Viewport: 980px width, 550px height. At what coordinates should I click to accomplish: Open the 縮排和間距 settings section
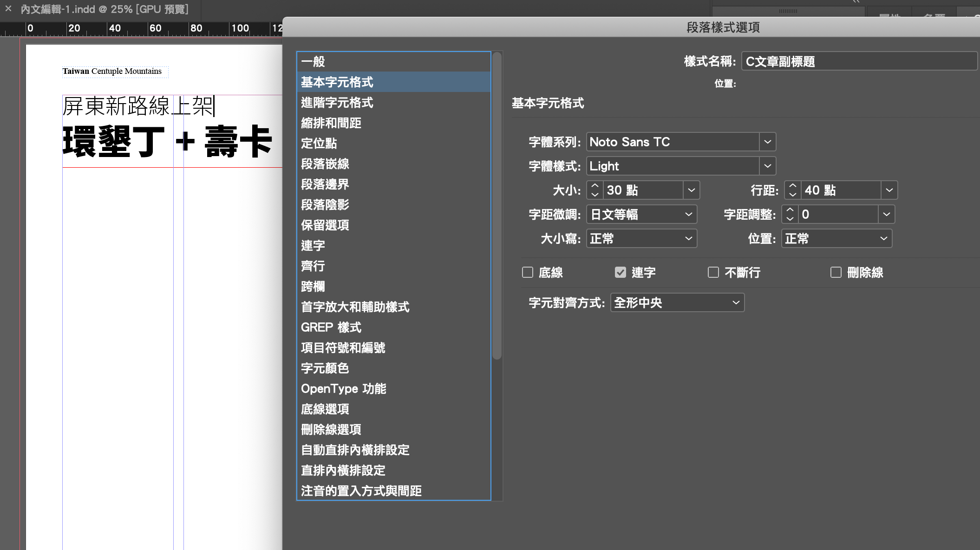coord(331,123)
